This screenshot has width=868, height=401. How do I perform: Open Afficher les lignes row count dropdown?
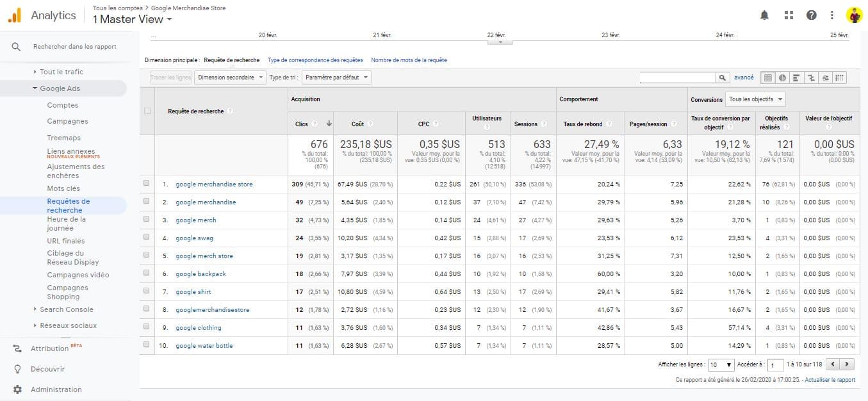click(721, 364)
